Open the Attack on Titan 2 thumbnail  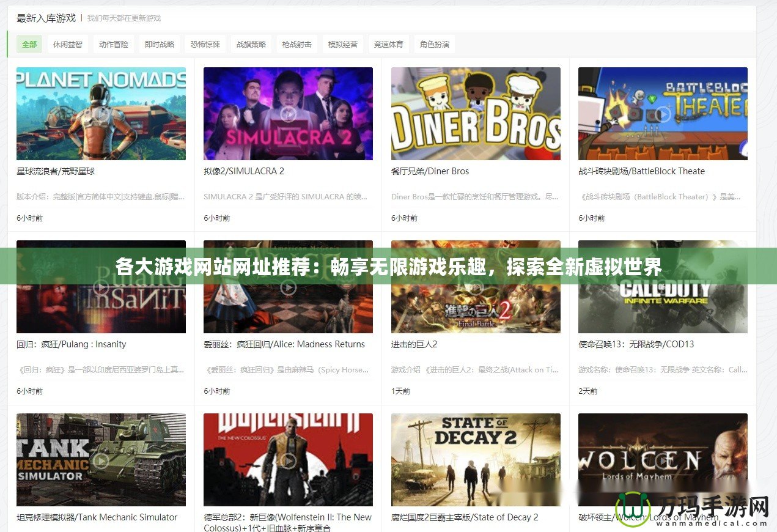[x=476, y=287]
